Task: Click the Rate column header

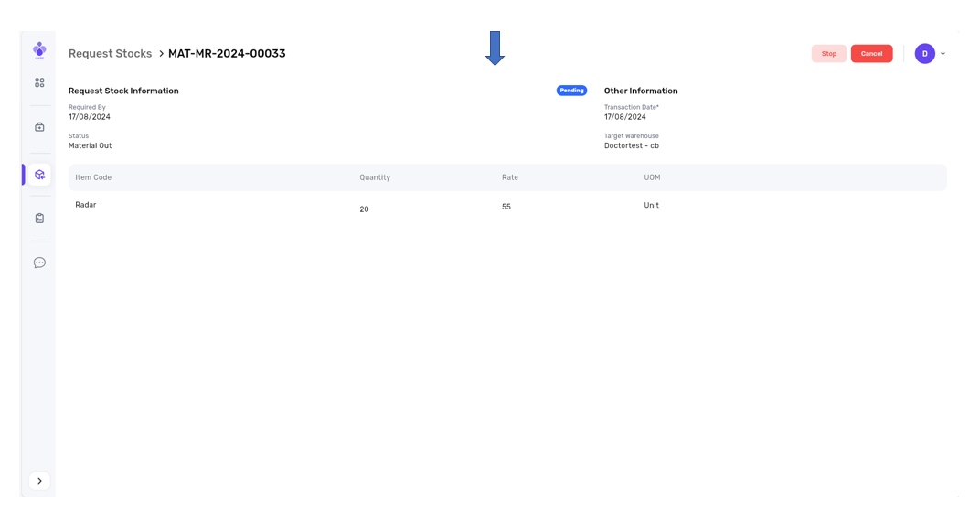Action: [510, 177]
